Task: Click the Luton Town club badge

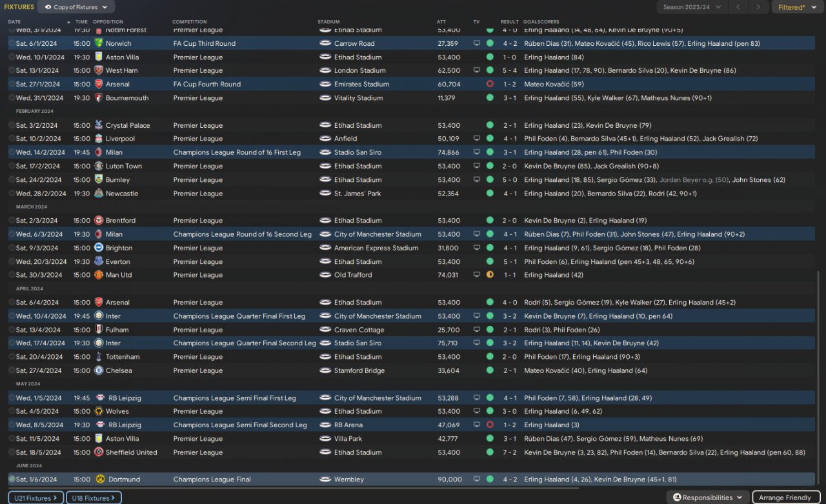Action: (x=99, y=166)
